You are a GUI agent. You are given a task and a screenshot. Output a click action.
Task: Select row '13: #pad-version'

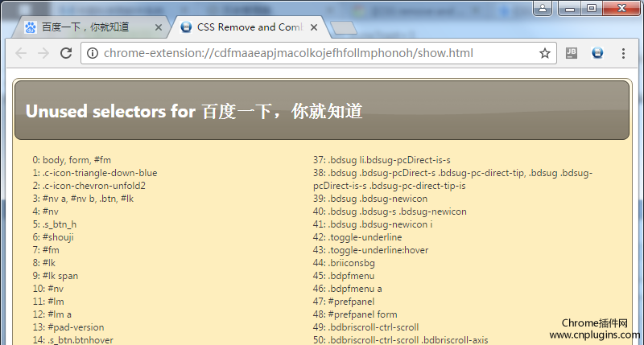[68, 327]
